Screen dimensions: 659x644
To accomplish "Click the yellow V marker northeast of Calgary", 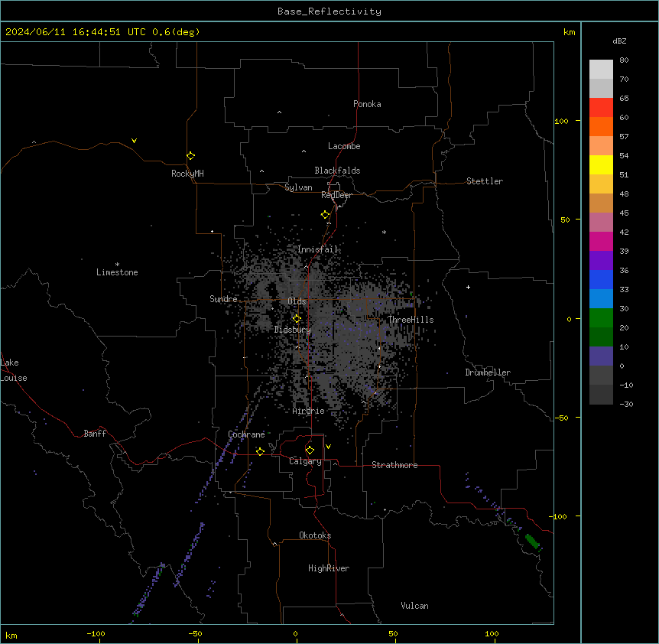I will pyautogui.click(x=328, y=447).
